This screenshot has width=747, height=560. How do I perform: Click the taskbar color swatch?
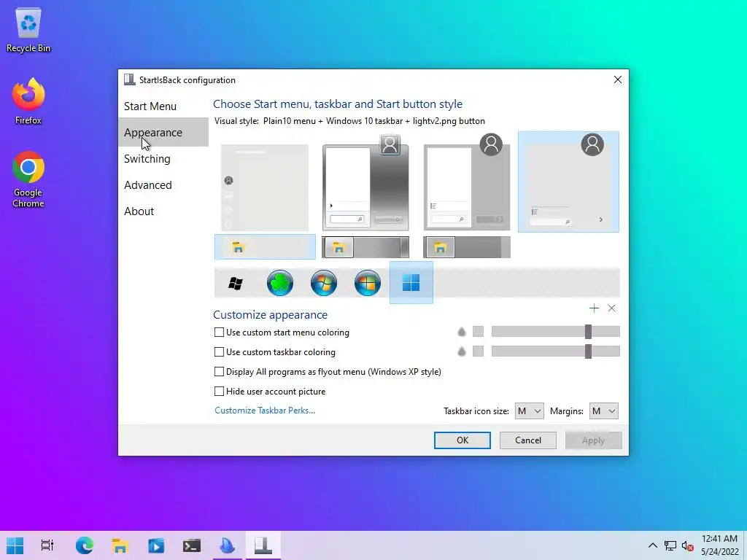coord(478,351)
